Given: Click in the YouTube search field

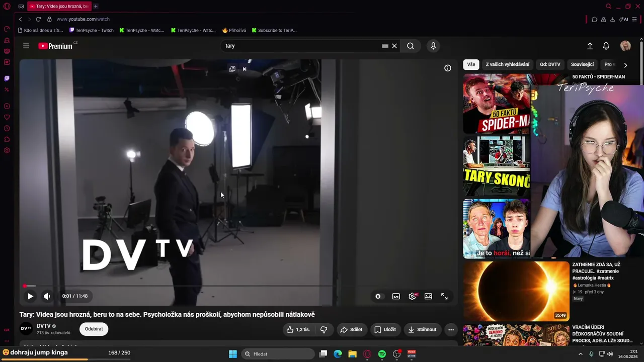Looking at the screenshot, I should 302,46.
